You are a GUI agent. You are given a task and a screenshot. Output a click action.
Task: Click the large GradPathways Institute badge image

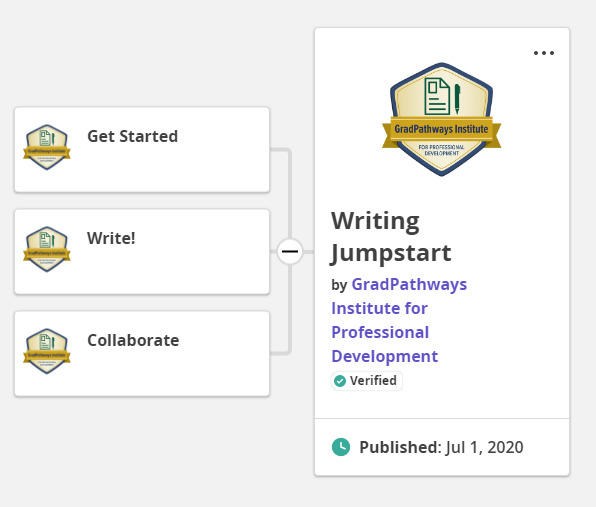[x=441, y=119]
